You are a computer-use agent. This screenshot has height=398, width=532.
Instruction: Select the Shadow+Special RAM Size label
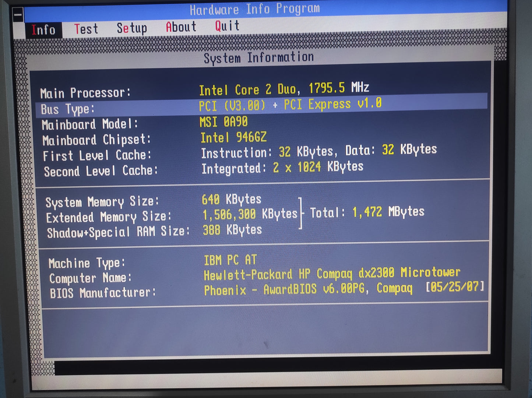[118, 232]
